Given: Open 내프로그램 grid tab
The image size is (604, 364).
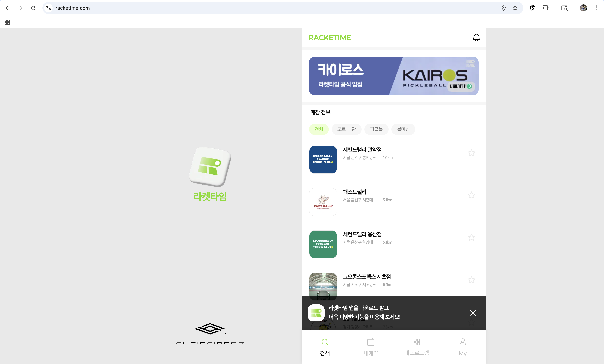Looking at the screenshot, I should pos(416,347).
